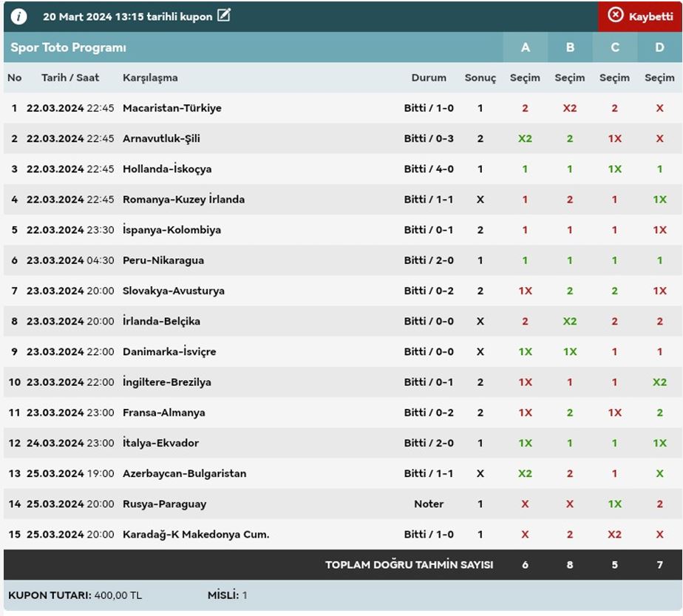
Task: Click the edit pencil icon beside coupon date
Action: click(x=224, y=16)
